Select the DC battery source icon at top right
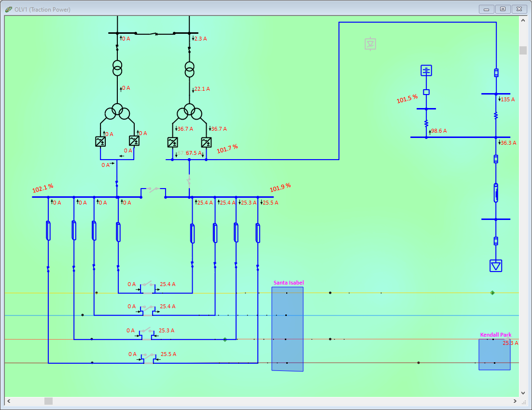532x410 pixels. click(426, 70)
